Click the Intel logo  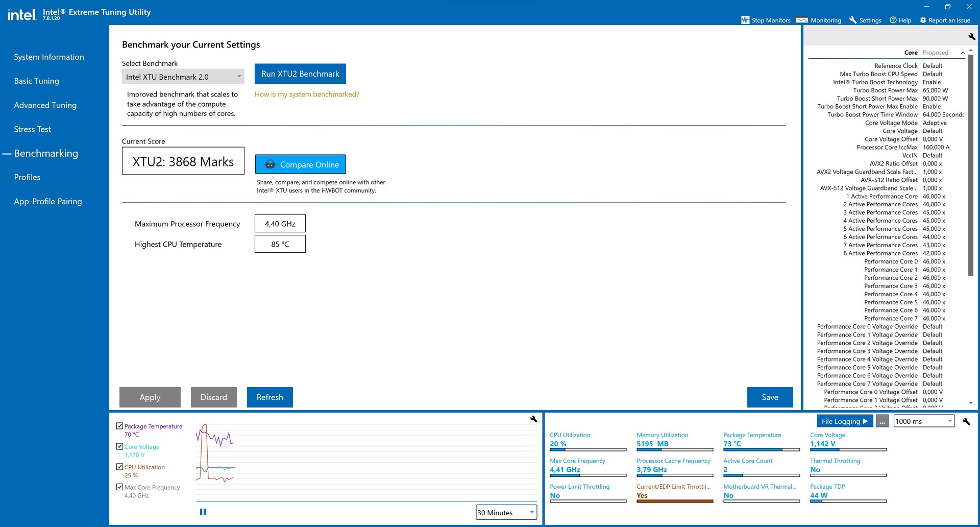[x=21, y=15]
